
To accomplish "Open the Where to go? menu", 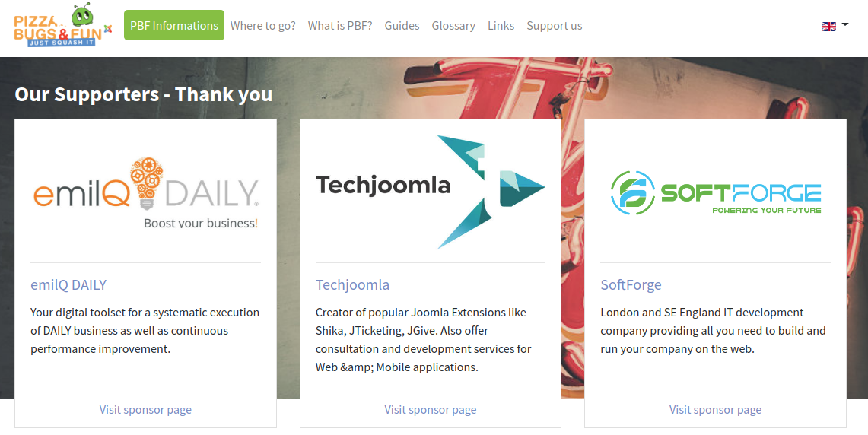I will (x=263, y=26).
